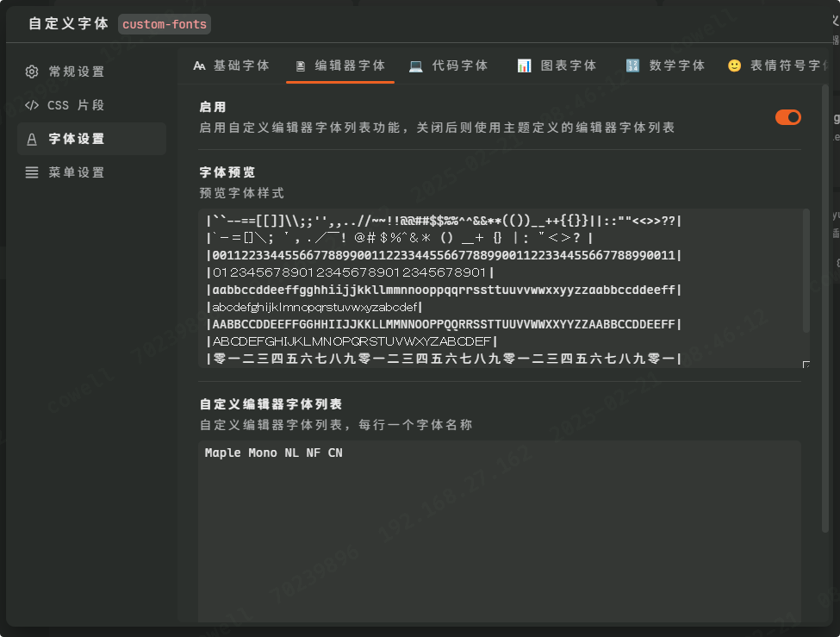Click the smiley emoji icon on 表情符号 tab
The width and height of the screenshot is (840, 637).
735,66
